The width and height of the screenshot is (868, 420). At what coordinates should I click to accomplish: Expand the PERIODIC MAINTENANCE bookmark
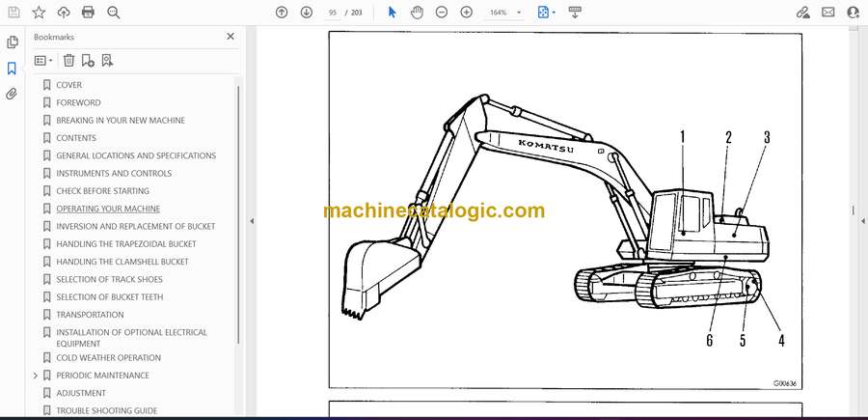click(x=36, y=376)
